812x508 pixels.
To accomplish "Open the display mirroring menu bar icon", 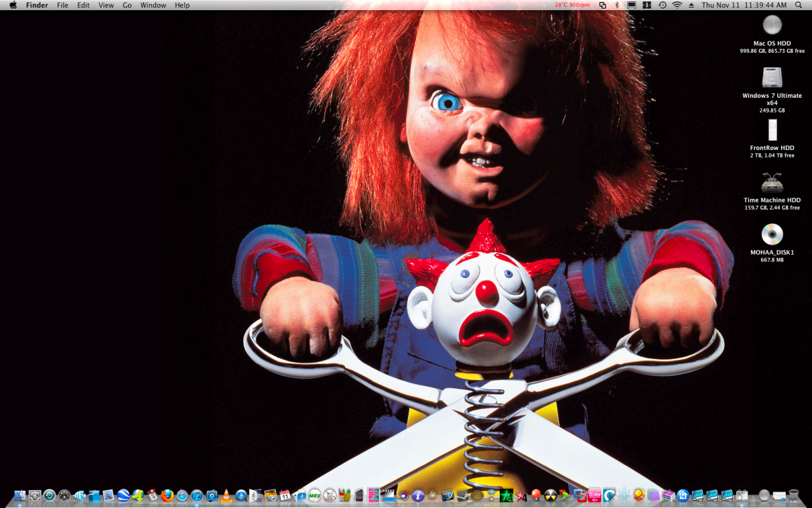I will 631,5.
